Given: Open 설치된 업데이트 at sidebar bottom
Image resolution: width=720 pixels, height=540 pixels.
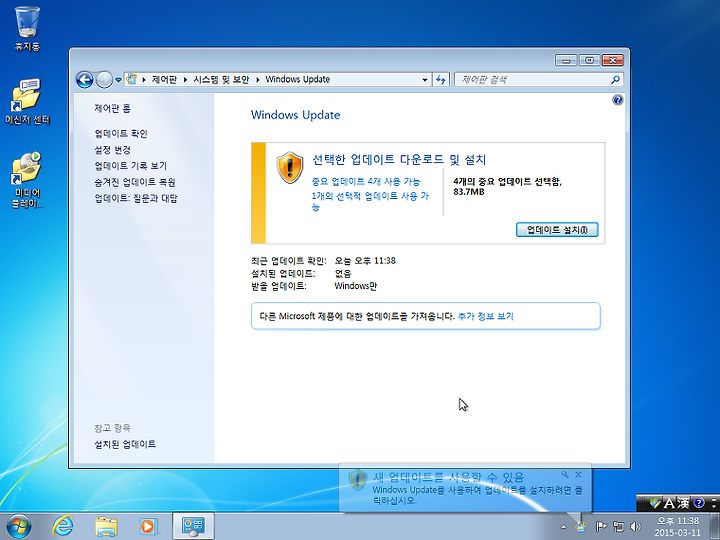Looking at the screenshot, I should (x=125, y=444).
